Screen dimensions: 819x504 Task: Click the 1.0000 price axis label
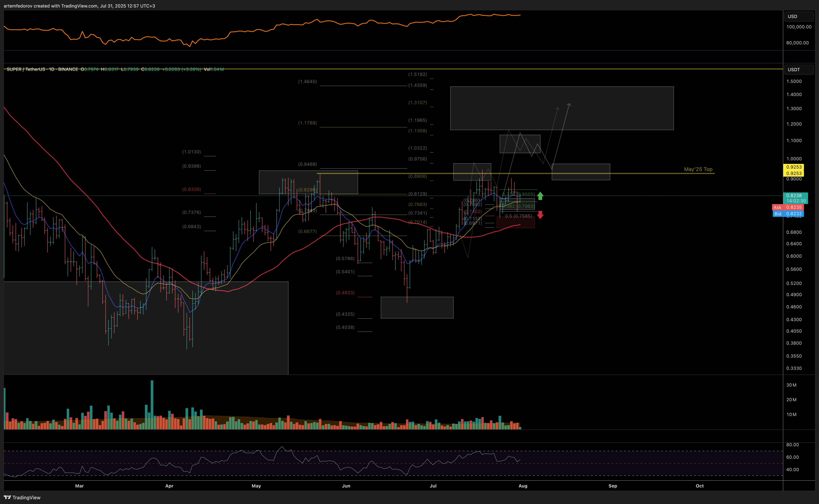tap(794, 159)
